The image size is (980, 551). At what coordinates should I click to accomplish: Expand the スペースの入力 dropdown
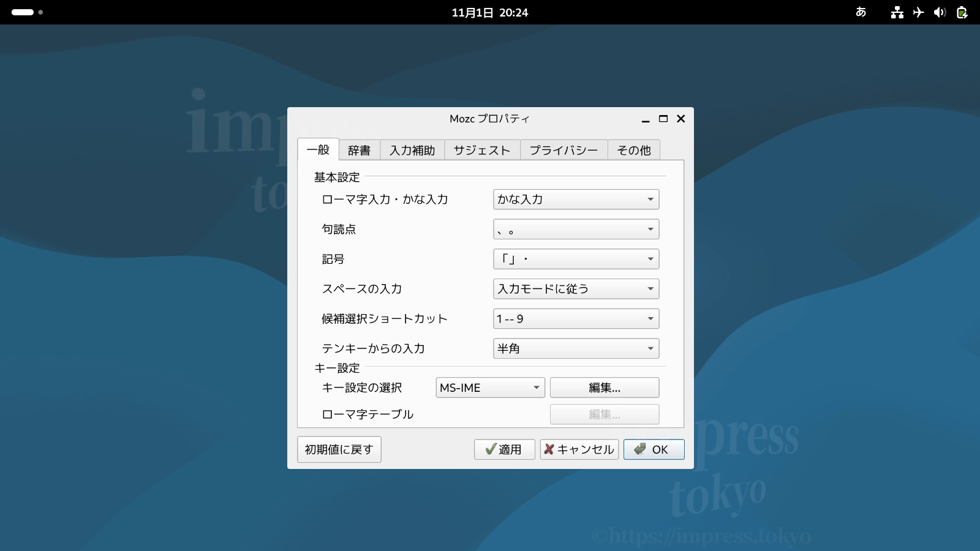coord(576,288)
